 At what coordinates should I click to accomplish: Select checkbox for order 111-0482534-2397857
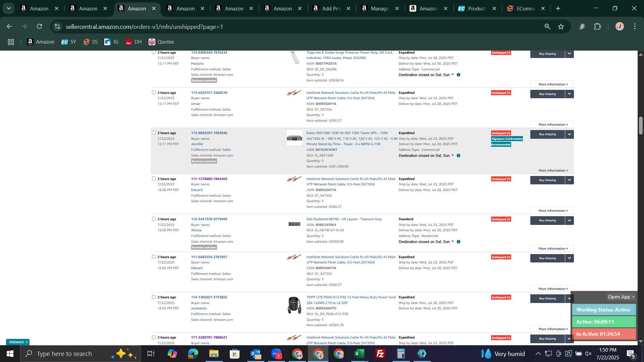click(154, 257)
